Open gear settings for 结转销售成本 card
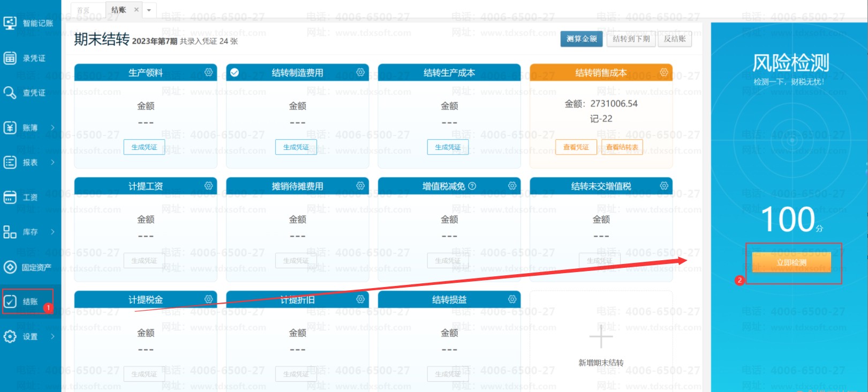The image size is (868, 392). (664, 72)
